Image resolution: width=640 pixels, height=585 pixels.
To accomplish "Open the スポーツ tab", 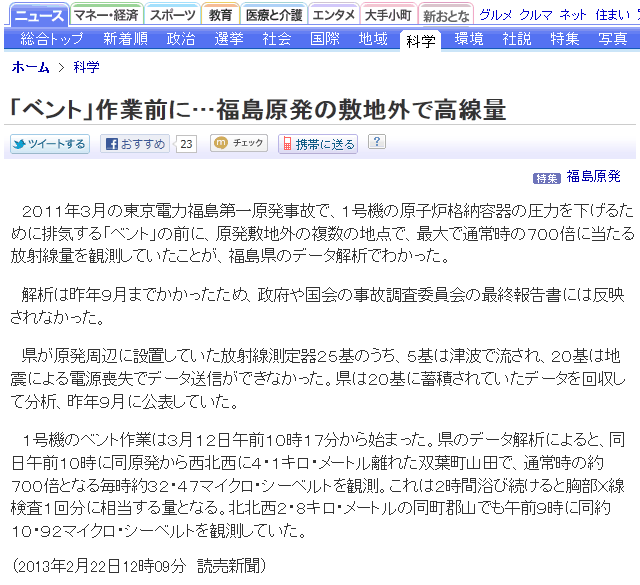I will (x=172, y=15).
